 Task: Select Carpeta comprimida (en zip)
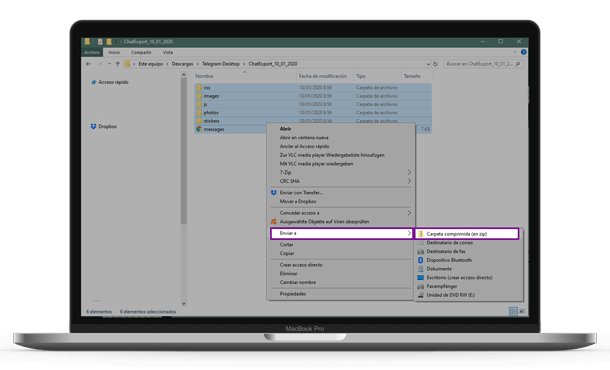pyautogui.click(x=467, y=234)
